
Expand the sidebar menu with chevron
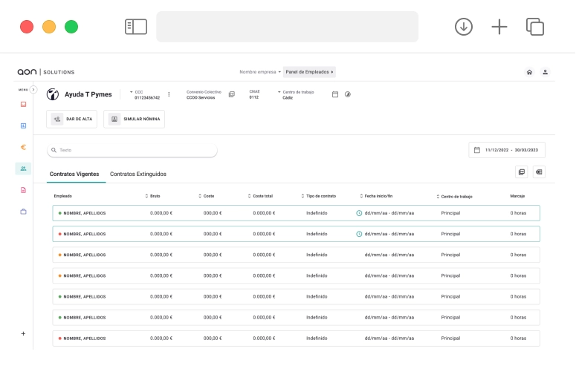coord(33,90)
